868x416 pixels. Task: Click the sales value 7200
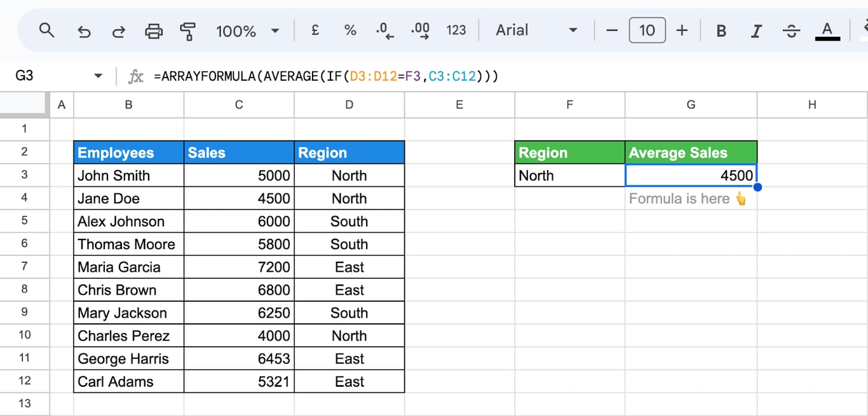coord(239,267)
